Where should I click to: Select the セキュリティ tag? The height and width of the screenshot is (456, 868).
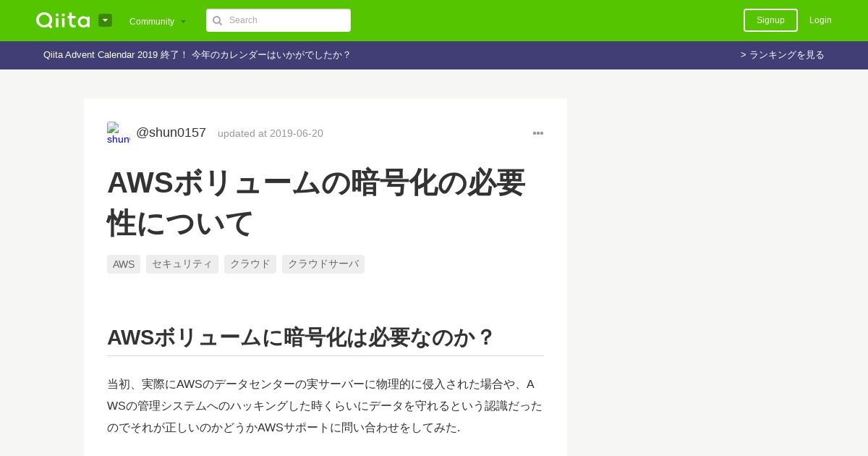(182, 264)
